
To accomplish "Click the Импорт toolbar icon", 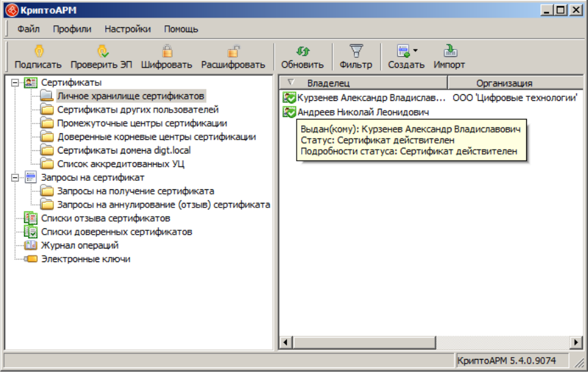I will [450, 51].
